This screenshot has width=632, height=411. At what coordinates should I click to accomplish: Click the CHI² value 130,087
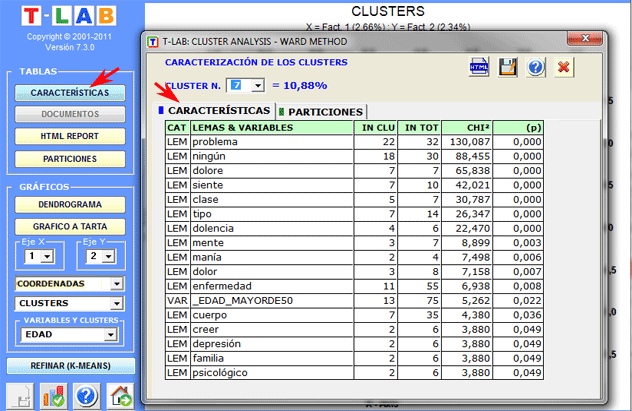pyautogui.click(x=467, y=142)
